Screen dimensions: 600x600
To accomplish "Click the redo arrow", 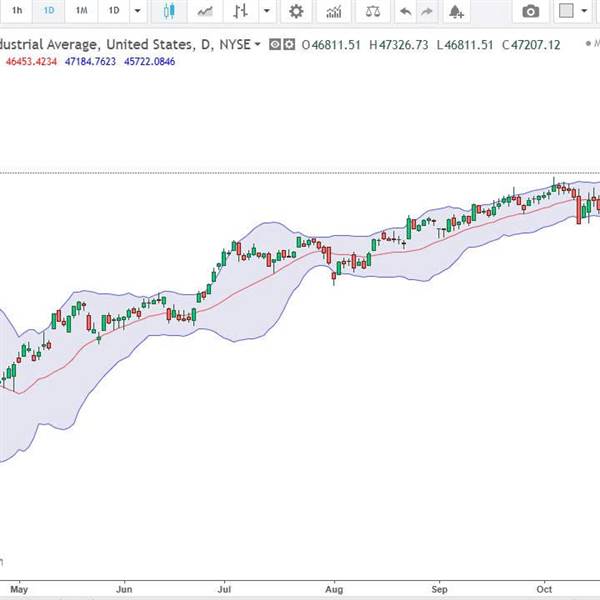I will click(x=426, y=11).
